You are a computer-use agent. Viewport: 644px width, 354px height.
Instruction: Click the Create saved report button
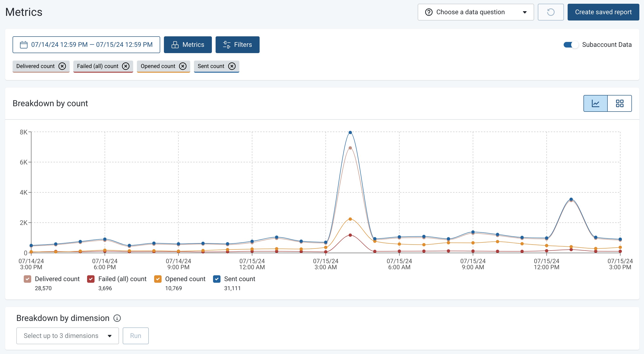click(603, 12)
